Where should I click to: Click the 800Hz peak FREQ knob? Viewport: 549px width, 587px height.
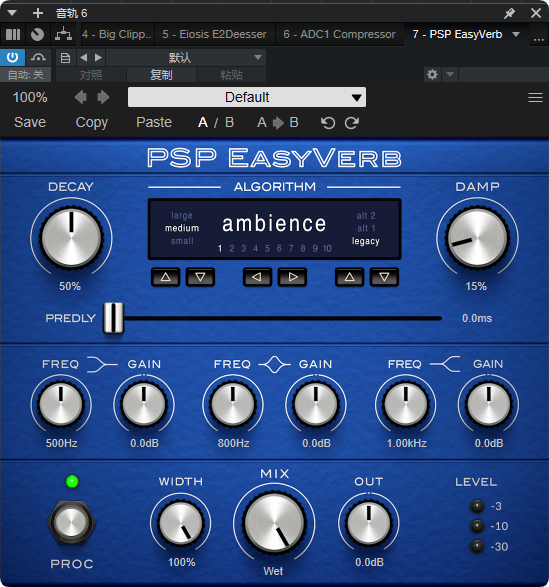[x=233, y=405]
